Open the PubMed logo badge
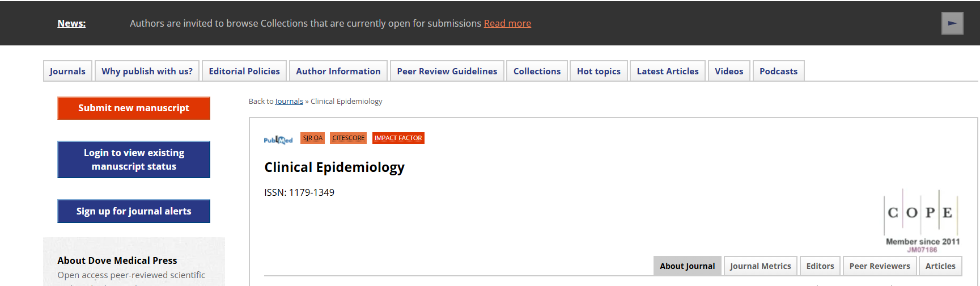980x286 pixels. (x=278, y=140)
